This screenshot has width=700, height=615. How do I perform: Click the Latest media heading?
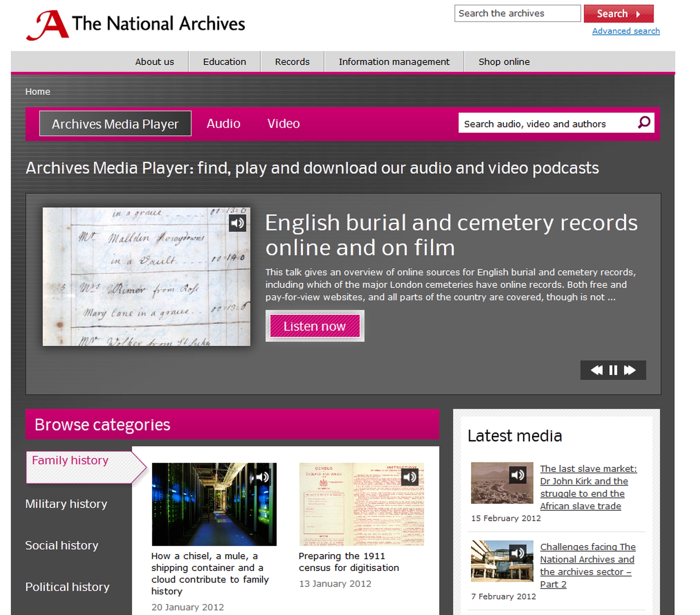click(515, 435)
